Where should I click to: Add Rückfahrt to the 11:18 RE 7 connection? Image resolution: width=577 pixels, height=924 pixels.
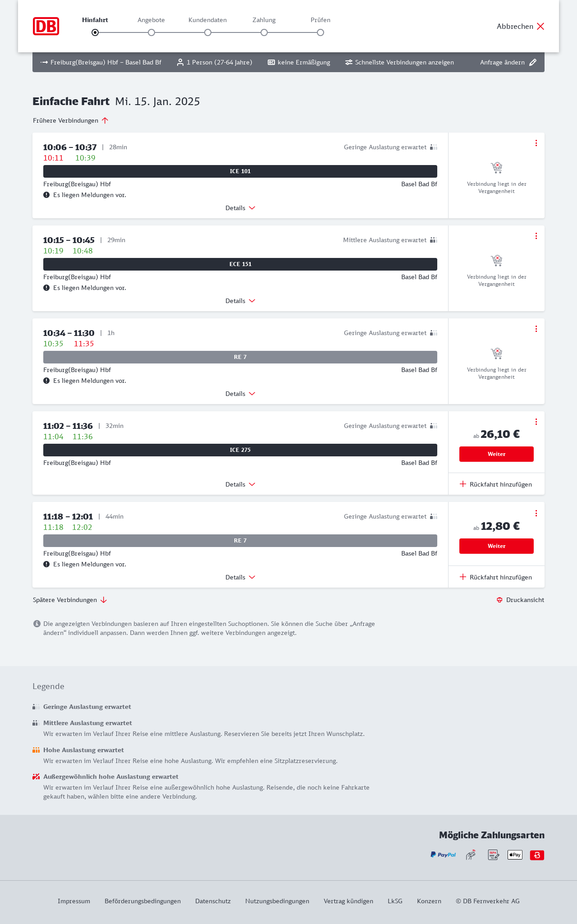point(496,577)
